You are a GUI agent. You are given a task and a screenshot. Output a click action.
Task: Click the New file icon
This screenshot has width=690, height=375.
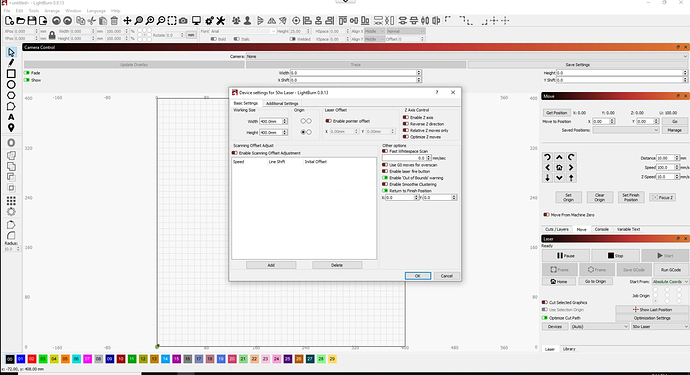[9, 21]
